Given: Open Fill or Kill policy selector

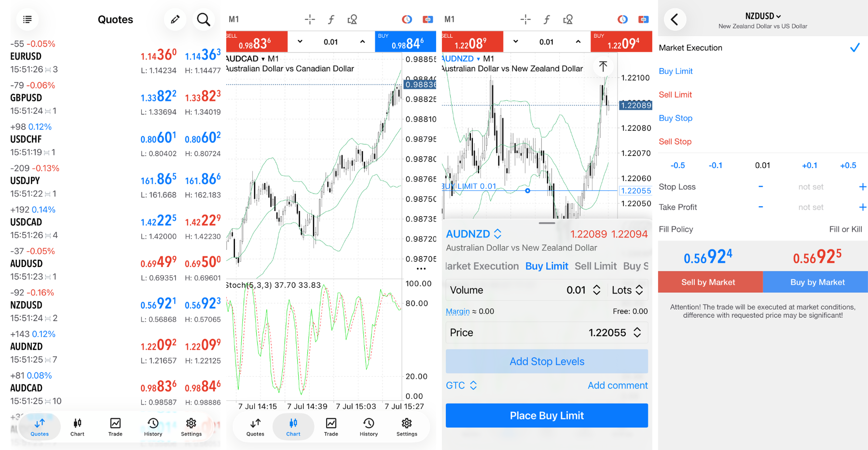Looking at the screenshot, I should tap(845, 229).
